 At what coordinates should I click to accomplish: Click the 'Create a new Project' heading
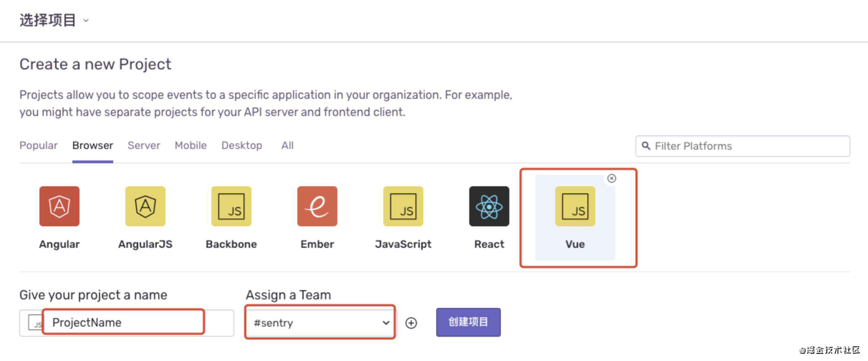(x=95, y=64)
